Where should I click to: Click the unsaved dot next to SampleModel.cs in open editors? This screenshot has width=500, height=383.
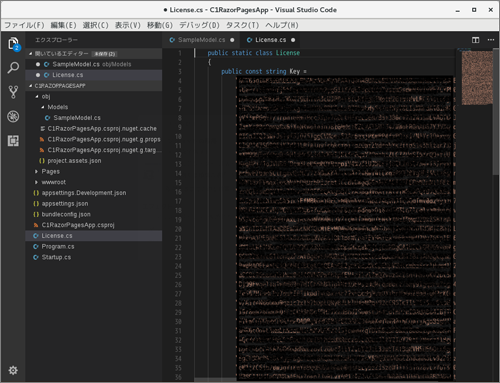[x=38, y=64]
